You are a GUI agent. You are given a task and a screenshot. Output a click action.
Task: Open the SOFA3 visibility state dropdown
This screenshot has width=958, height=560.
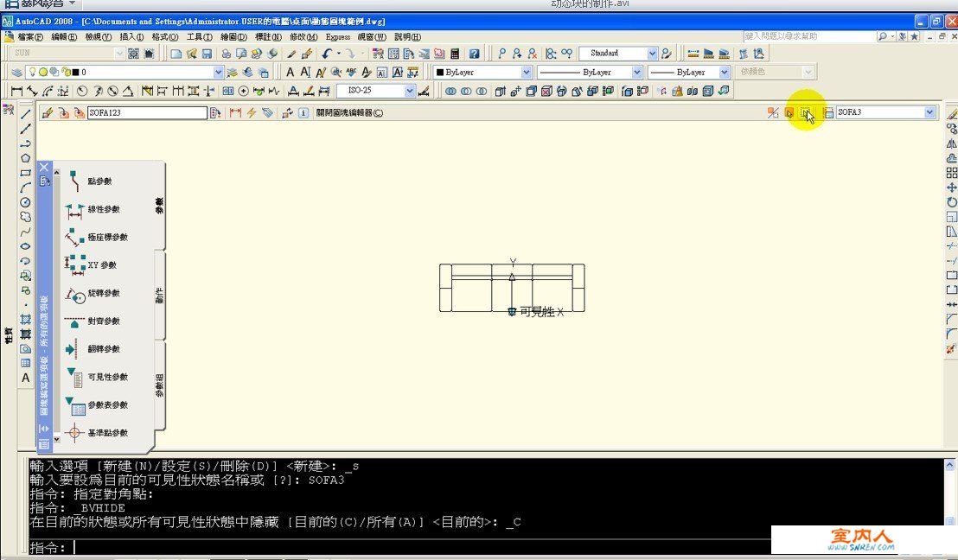[929, 112]
